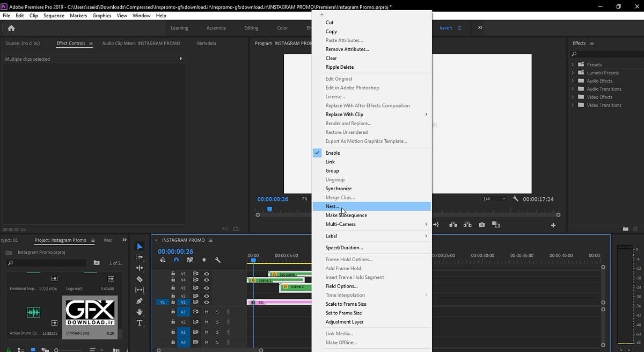
Task: Toggle timeline Snap magnet icon
Action: 176,260
